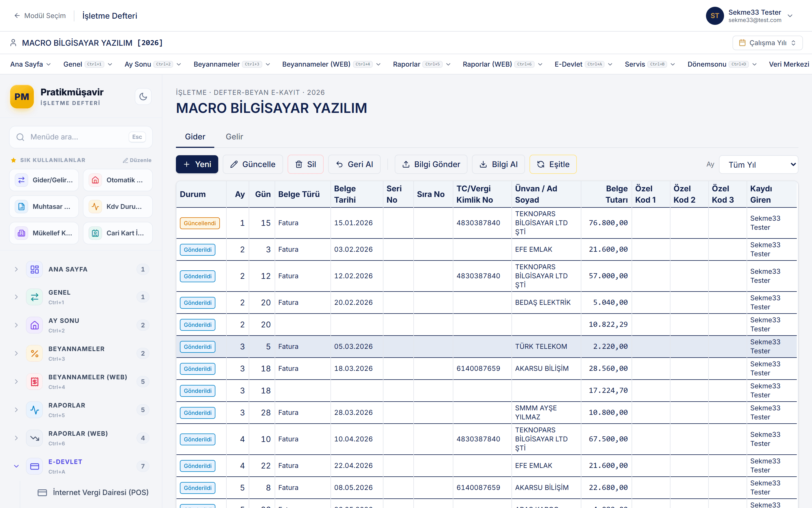Image resolution: width=812 pixels, height=508 pixels.
Task: Open the E-Devlet top menu
Action: pyautogui.click(x=584, y=64)
